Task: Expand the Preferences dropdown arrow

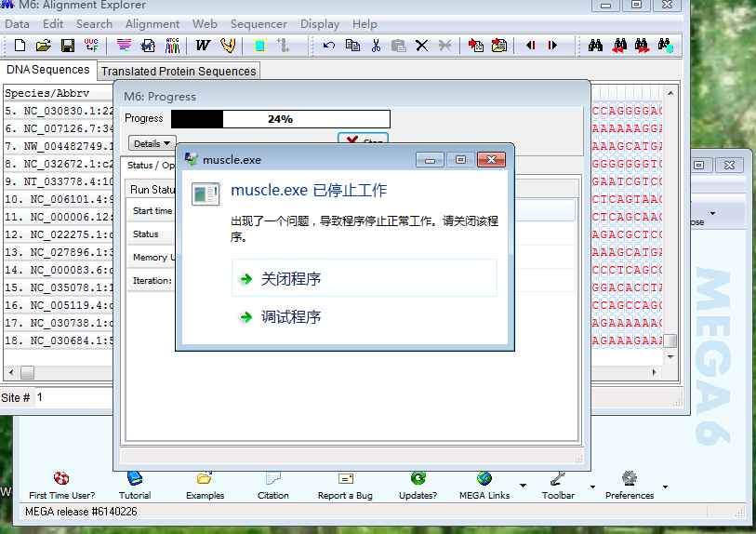Action: tap(666, 487)
